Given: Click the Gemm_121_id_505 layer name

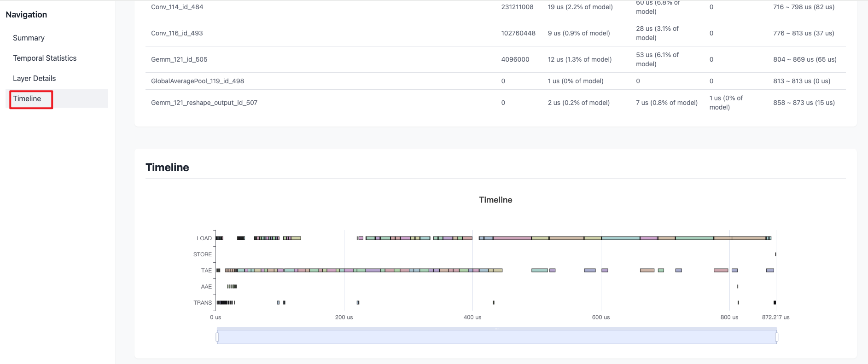Looking at the screenshot, I should [179, 59].
